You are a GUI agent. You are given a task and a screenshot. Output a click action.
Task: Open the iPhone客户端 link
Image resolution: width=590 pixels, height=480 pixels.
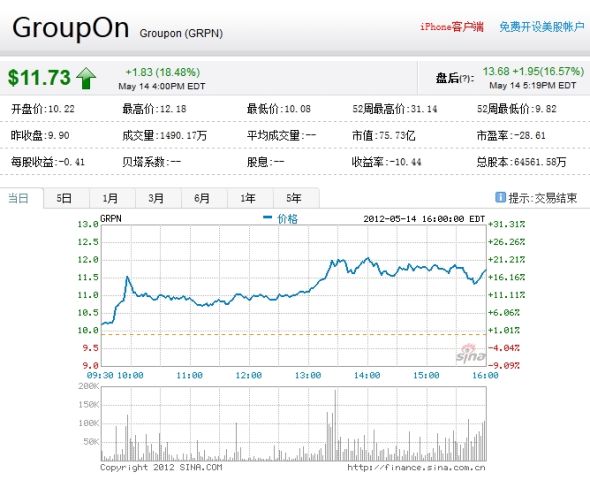(452, 27)
